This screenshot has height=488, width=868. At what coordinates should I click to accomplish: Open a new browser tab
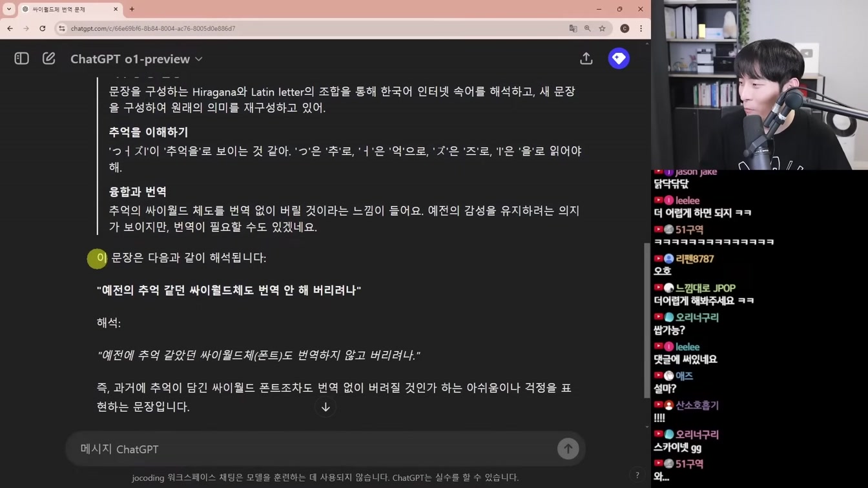pos(132,9)
